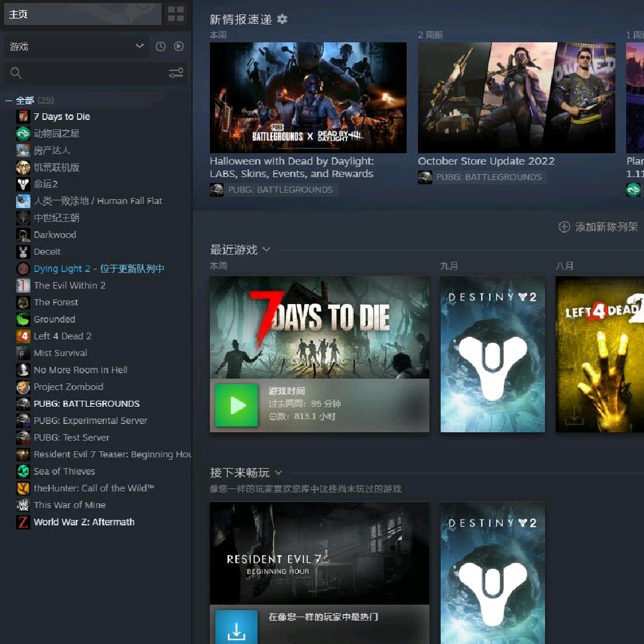Open the October Store Update 2022 article
644x644 pixels.
point(486,161)
